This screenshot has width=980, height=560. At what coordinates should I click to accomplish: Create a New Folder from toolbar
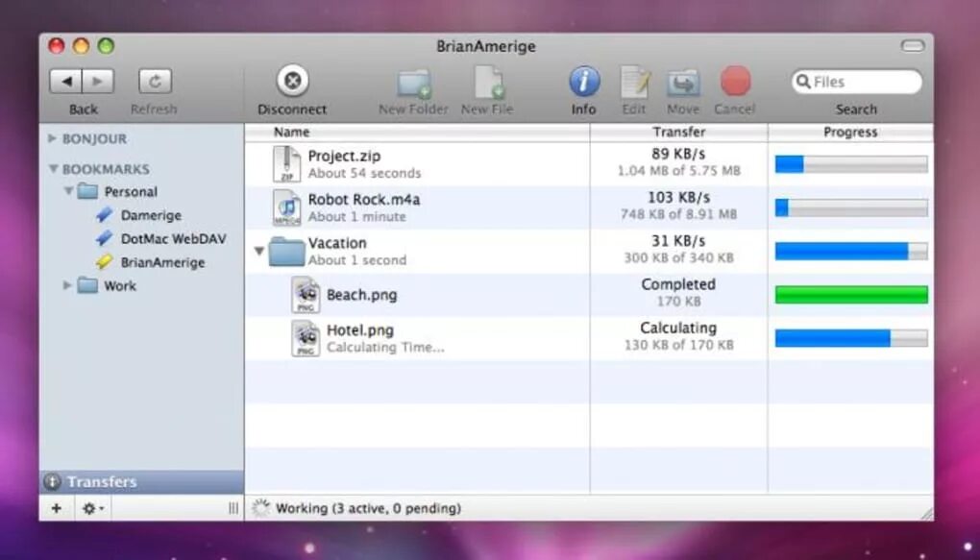click(x=414, y=84)
